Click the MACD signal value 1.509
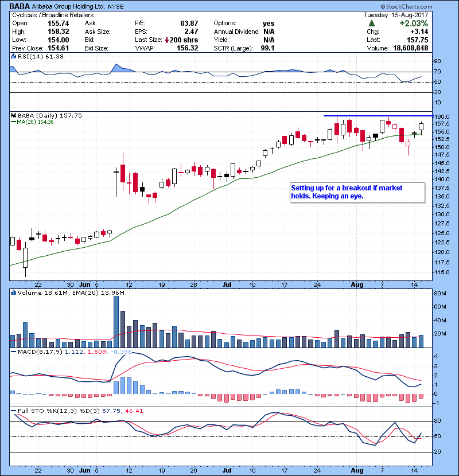Screen dimensions: 459x476 pos(97,352)
